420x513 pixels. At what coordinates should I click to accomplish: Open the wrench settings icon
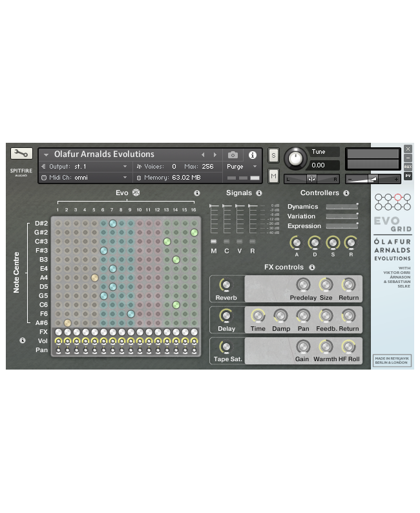coord(21,153)
